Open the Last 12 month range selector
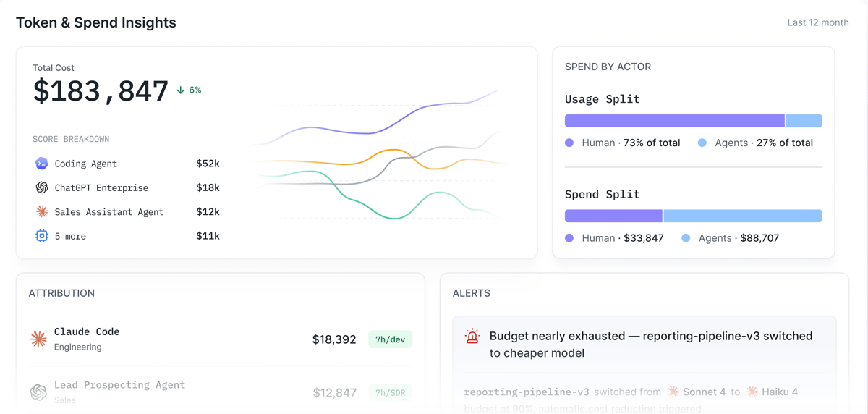 [818, 22]
